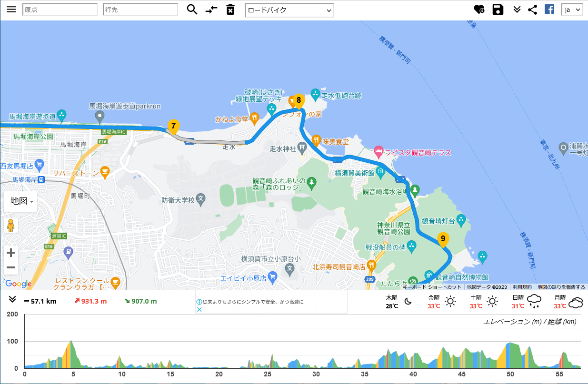Zoom in the map with plus button

(11, 253)
